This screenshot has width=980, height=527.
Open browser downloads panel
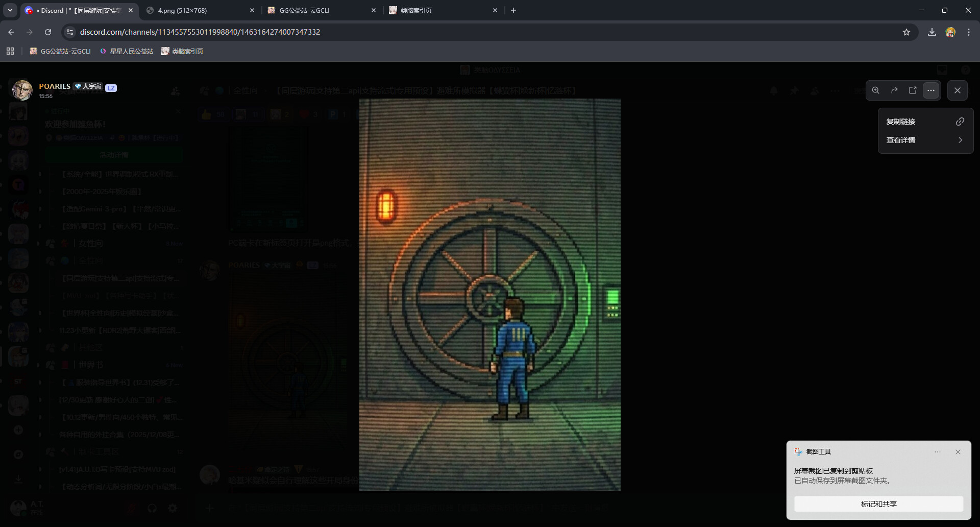click(x=932, y=32)
